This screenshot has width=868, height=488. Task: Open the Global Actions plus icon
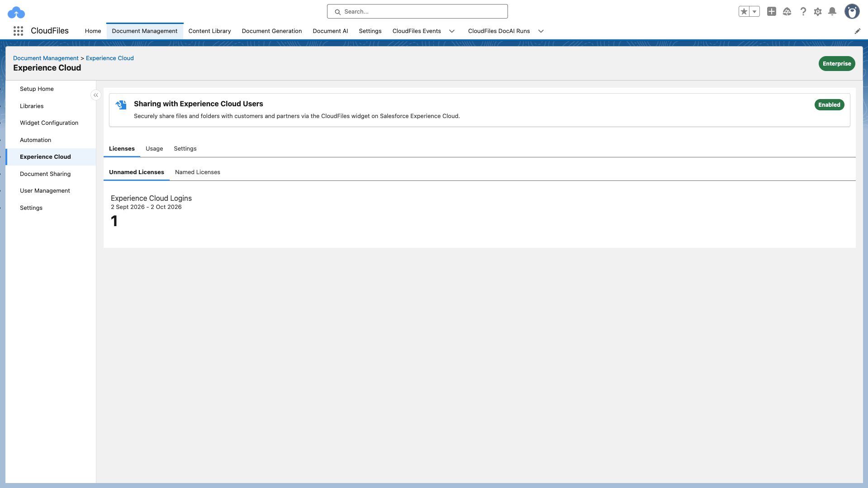[772, 12]
